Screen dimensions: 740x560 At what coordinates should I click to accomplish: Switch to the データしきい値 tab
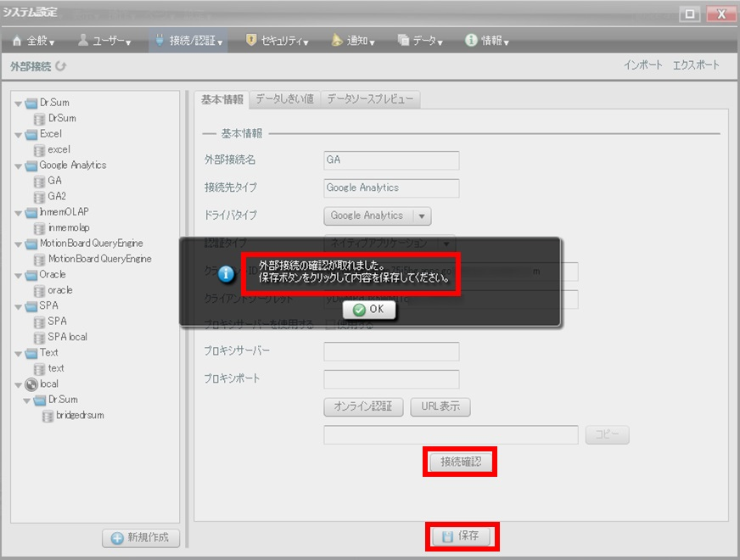(284, 99)
